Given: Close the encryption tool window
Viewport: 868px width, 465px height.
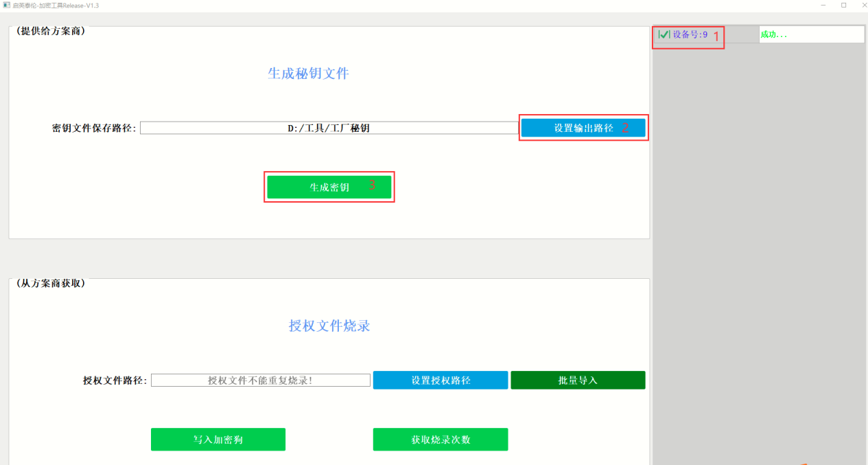Looking at the screenshot, I should click(x=863, y=5).
